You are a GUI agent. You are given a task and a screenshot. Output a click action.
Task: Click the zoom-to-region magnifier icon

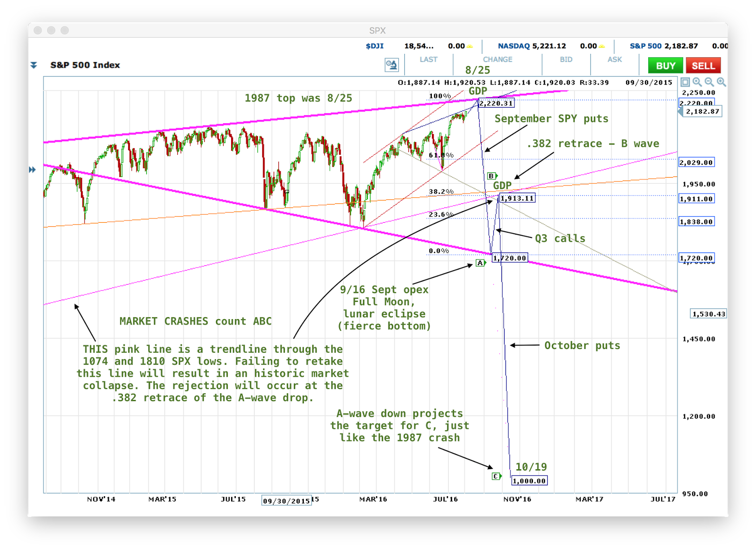pyautogui.click(x=697, y=82)
